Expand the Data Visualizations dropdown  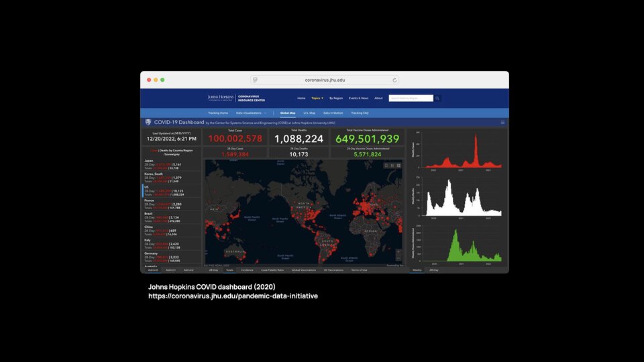click(251, 113)
